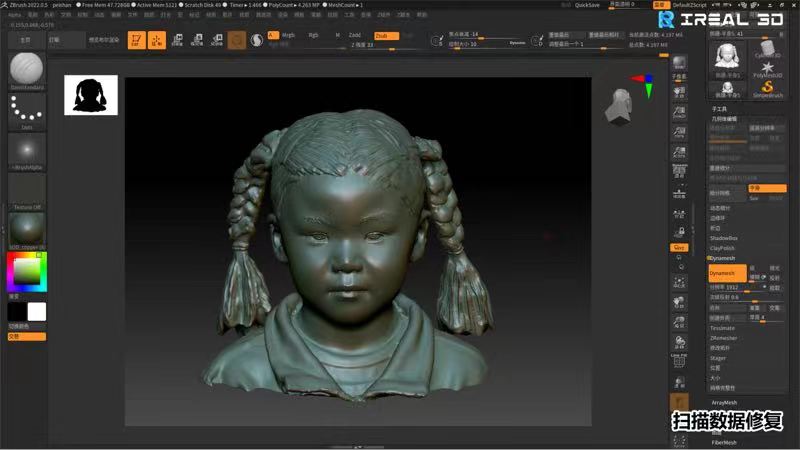Toggle the Zadd button
This screenshot has width=800, height=450.
point(355,35)
